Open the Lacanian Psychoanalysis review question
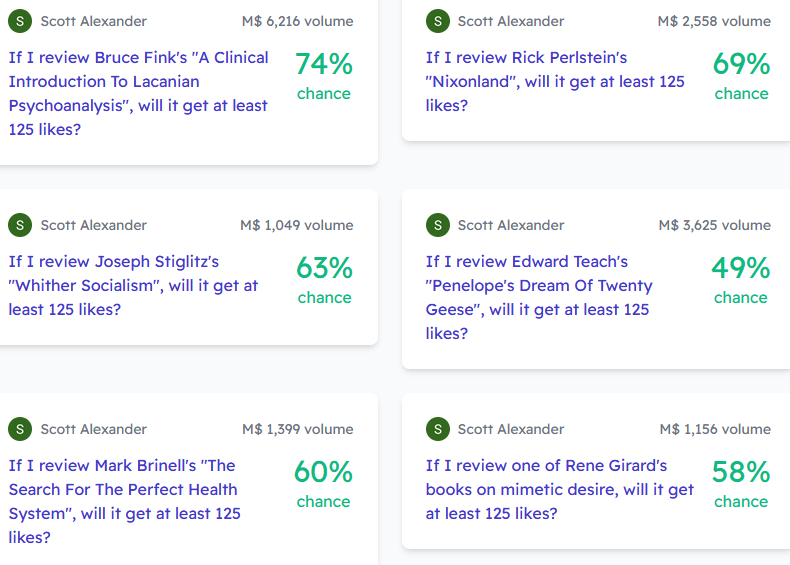790x565 pixels. [139, 93]
